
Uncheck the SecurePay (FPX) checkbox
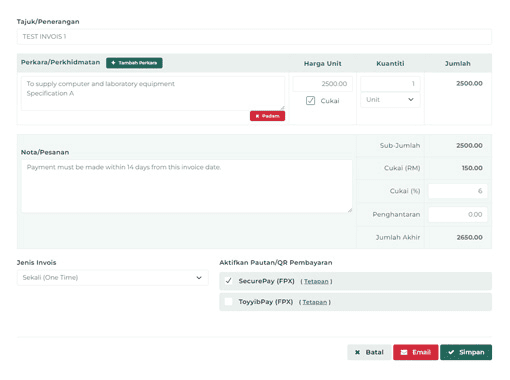(228, 281)
